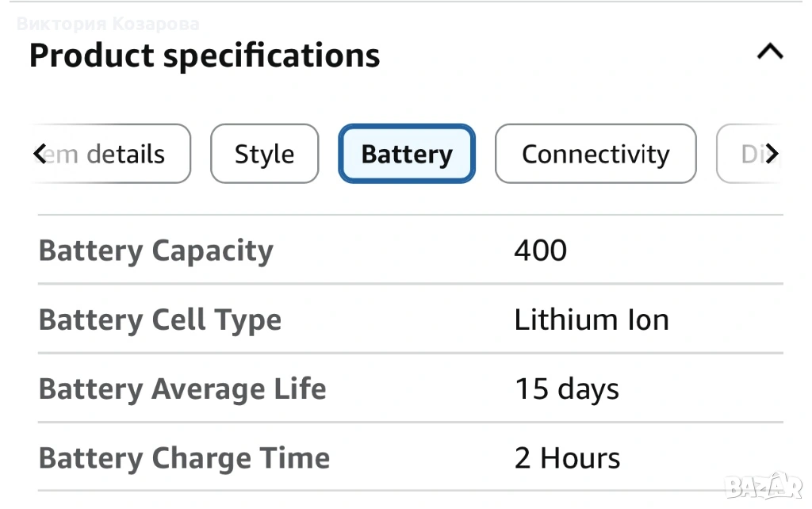The image size is (812, 509).
Task: Click the Battery Capacity label
Action: [156, 251]
